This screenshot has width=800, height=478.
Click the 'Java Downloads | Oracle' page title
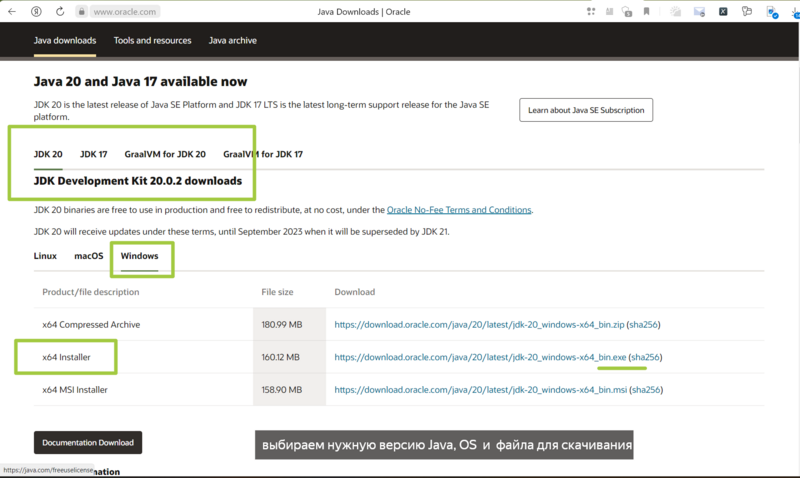364,12
